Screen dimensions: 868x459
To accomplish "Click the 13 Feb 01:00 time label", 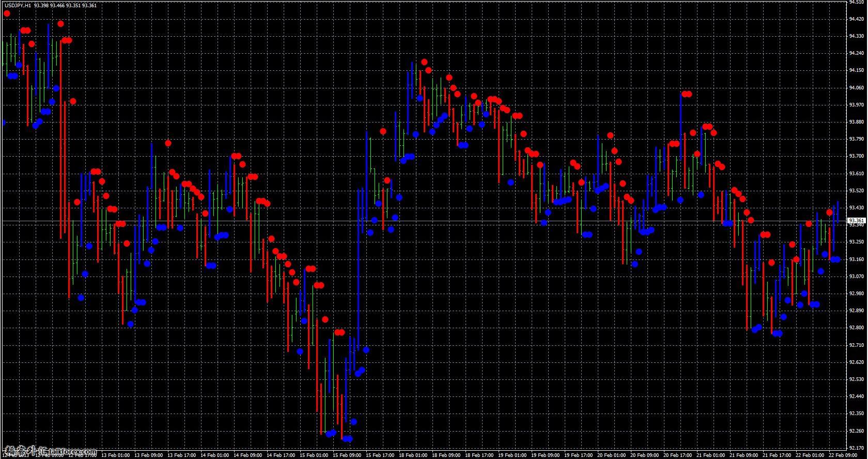I will pyautogui.click(x=115, y=455).
